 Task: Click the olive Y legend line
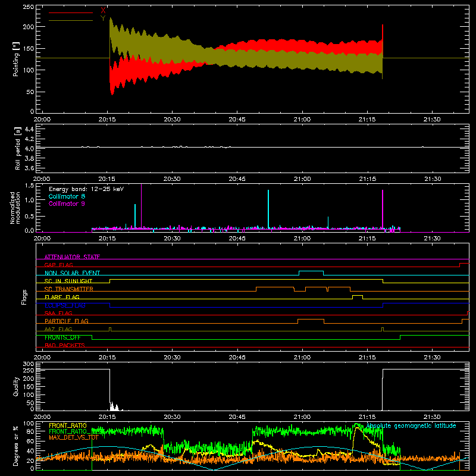coord(71,20)
